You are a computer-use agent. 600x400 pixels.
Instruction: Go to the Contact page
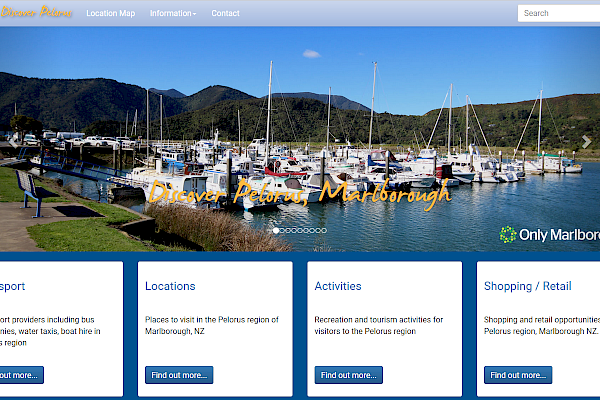click(225, 13)
